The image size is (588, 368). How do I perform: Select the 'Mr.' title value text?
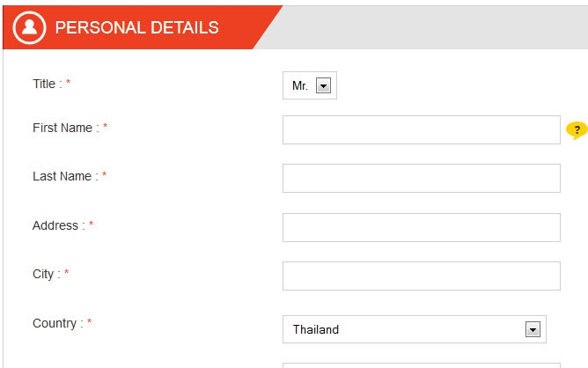click(x=300, y=86)
